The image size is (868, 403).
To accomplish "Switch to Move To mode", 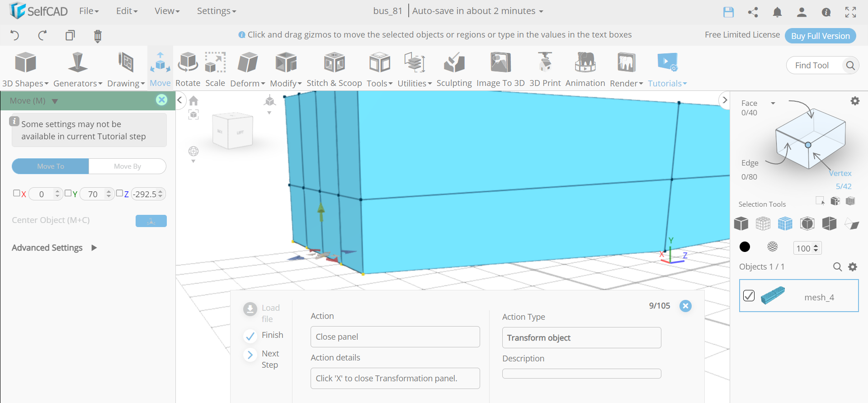I will coord(50,166).
